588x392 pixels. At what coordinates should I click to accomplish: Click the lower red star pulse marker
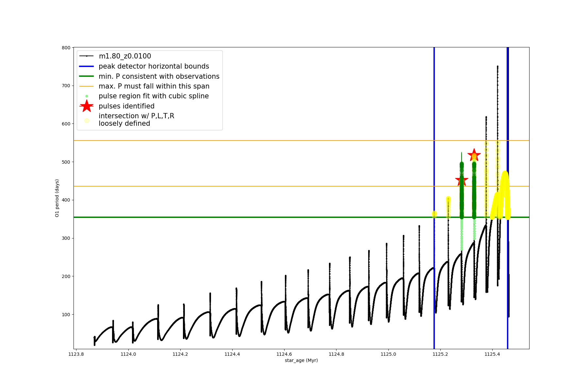click(x=462, y=180)
